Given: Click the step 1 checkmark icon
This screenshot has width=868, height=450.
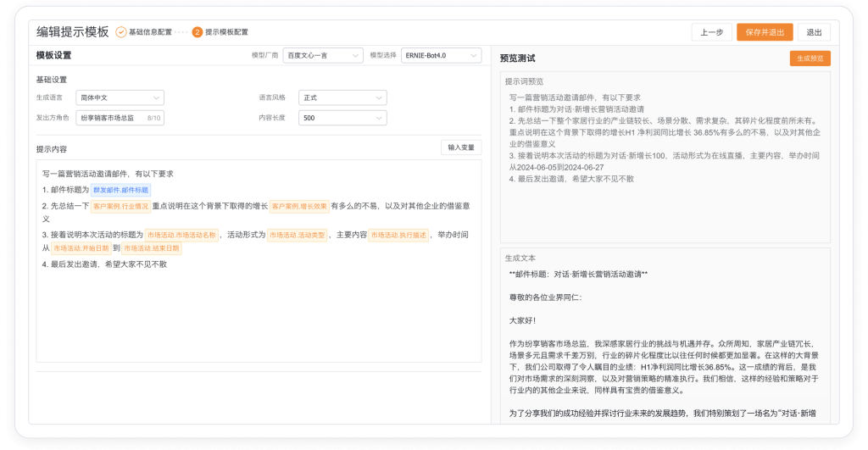Looking at the screenshot, I should [x=121, y=32].
